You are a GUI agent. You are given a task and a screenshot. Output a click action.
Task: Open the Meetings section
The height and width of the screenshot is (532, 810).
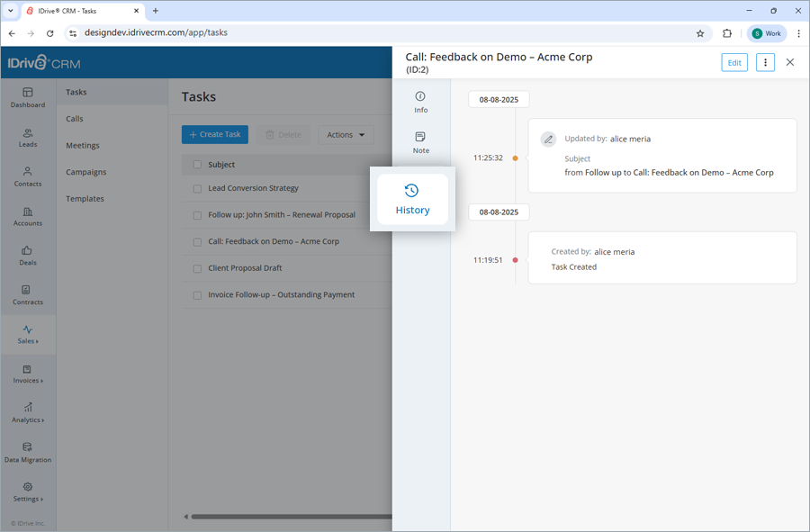point(84,145)
